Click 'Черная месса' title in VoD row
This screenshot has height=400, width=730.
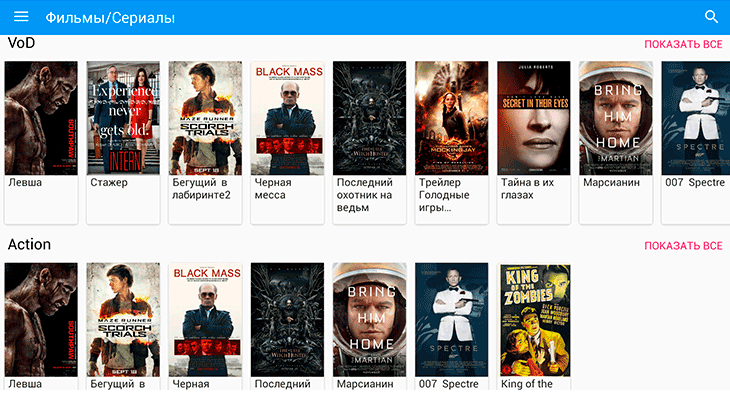[x=273, y=189]
